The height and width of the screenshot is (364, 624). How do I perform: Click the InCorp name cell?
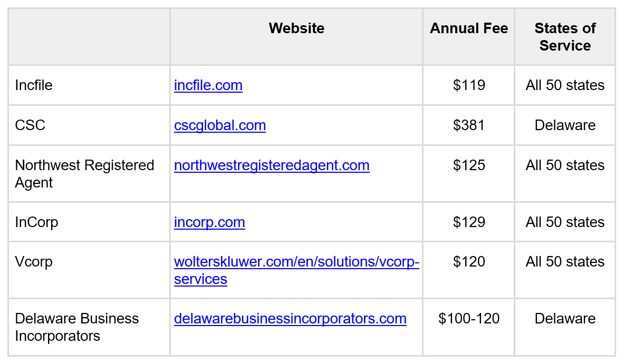[x=36, y=222]
